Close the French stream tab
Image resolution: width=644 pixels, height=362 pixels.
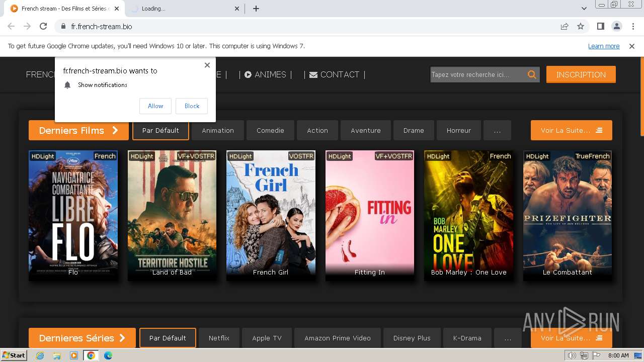tap(116, 9)
